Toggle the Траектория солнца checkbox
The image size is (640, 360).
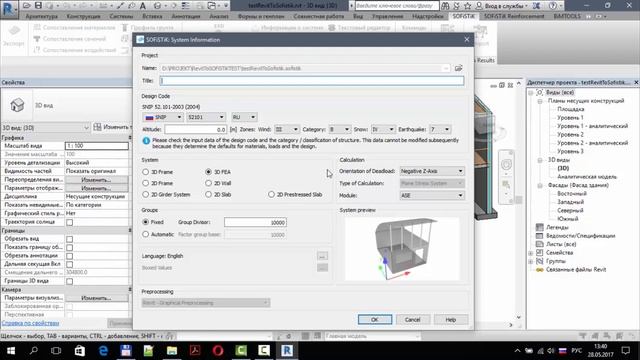point(70,222)
